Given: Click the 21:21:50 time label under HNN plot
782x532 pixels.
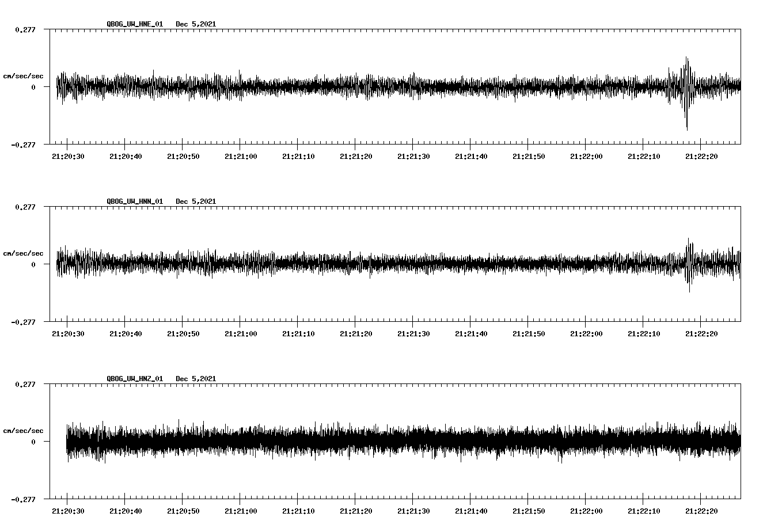Looking at the screenshot, I should pyautogui.click(x=529, y=334).
